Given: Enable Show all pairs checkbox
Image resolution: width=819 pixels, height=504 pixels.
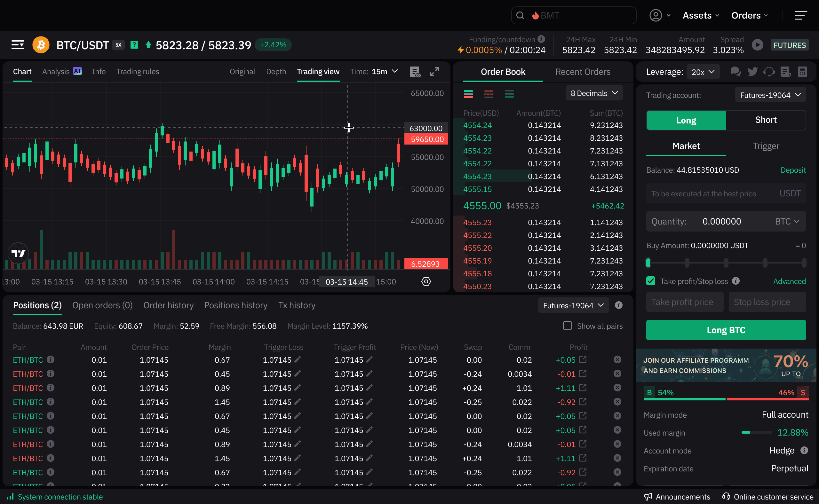Looking at the screenshot, I should tap(567, 326).
